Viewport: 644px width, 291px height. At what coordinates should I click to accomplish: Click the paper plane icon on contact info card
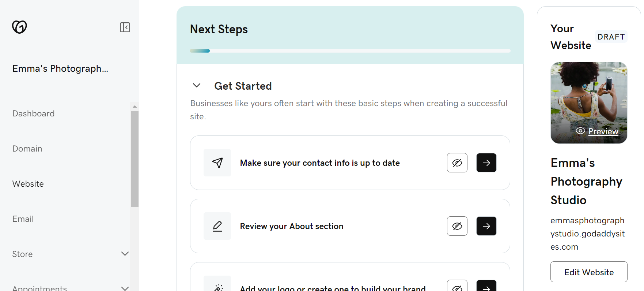[217, 163]
